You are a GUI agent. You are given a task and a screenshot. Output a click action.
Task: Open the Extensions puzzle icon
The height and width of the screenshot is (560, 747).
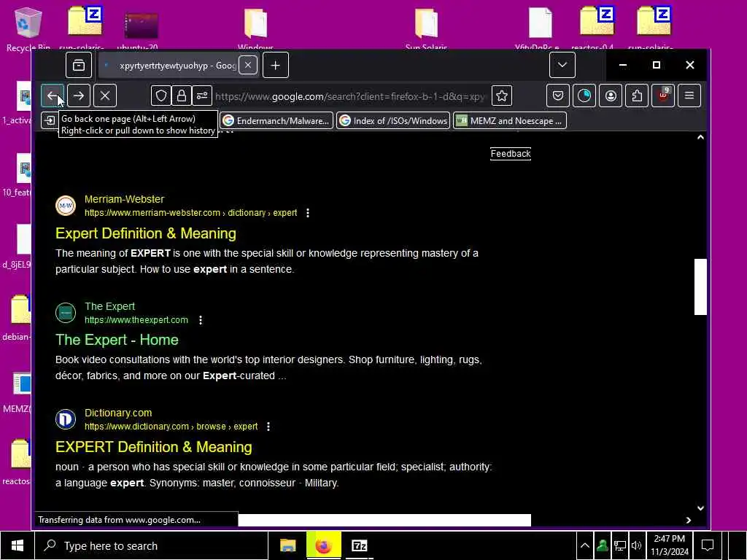pos(637,96)
